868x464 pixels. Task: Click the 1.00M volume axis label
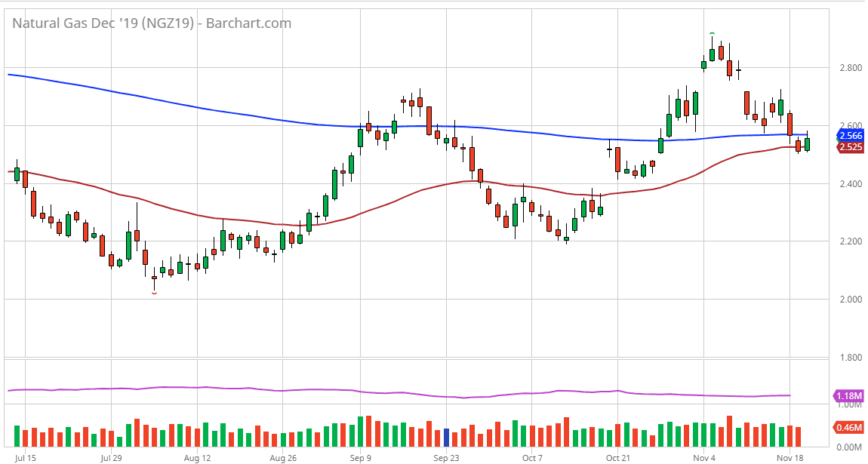(849, 405)
